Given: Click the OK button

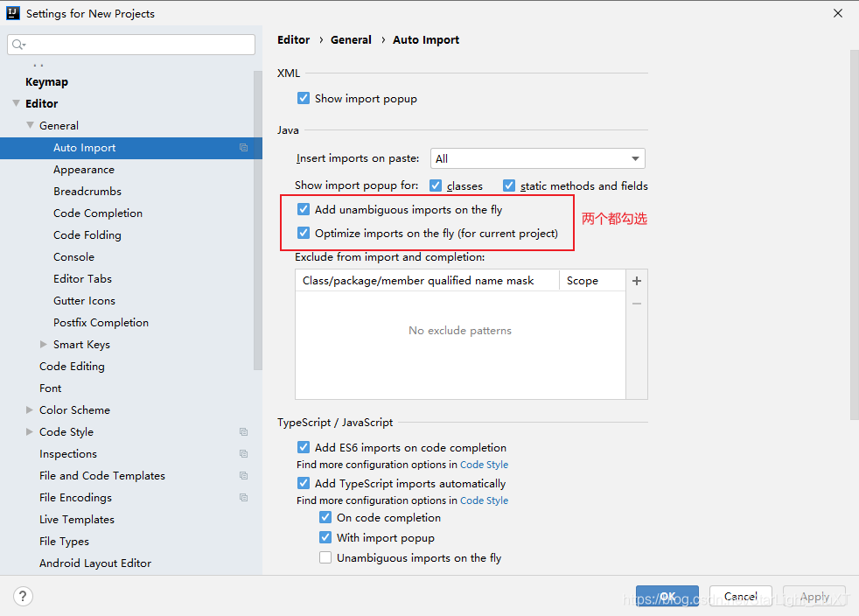Looking at the screenshot, I should (667, 596).
